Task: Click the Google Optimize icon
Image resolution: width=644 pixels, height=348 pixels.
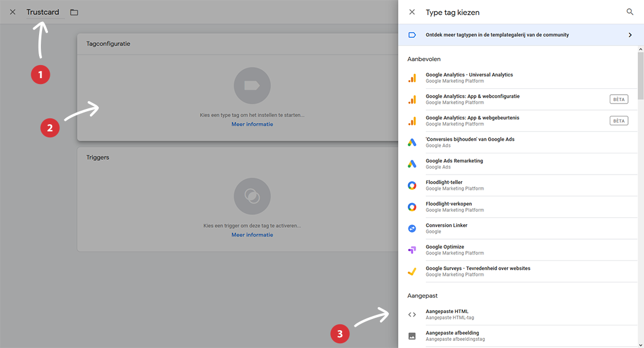Action: coord(412,250)
